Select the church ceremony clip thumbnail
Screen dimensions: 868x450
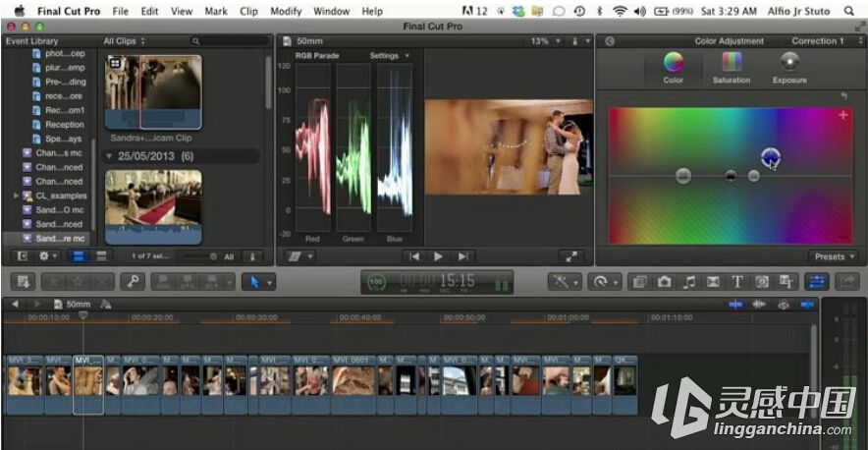[153, 206]
